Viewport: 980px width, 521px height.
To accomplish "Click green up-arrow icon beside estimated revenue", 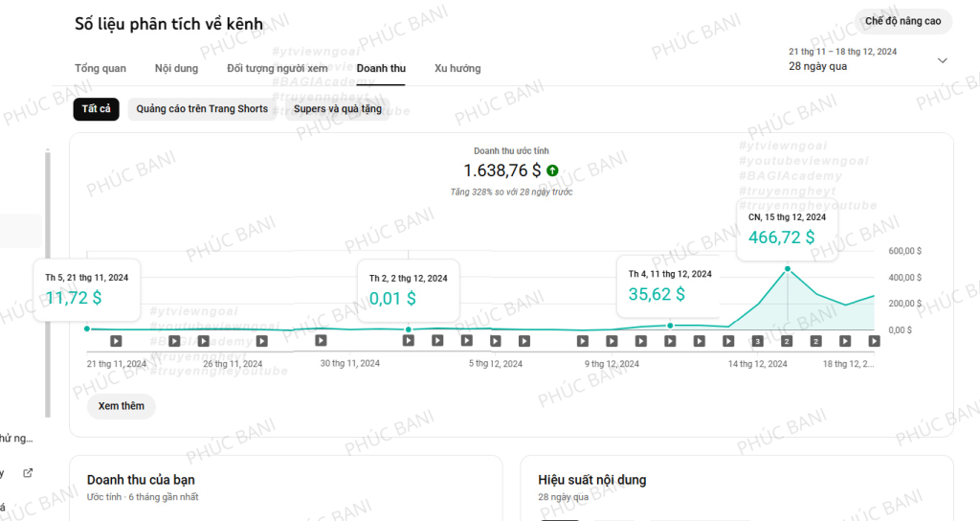I will click(552, 170).
